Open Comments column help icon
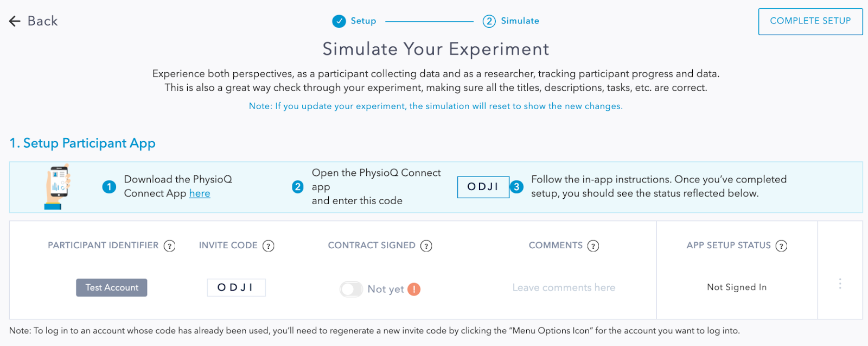 (x=593, y=246)
